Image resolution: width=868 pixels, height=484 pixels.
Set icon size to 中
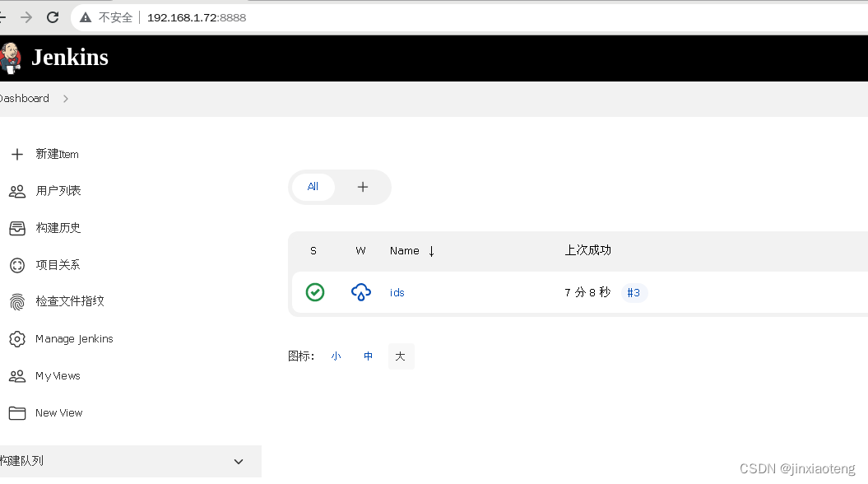coord(368,356)
